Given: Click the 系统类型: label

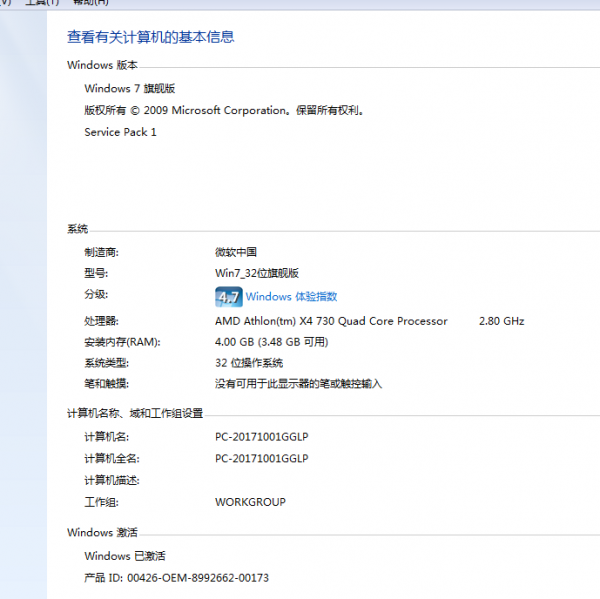Looking at the screenshot, I should (x=106, y=363).
